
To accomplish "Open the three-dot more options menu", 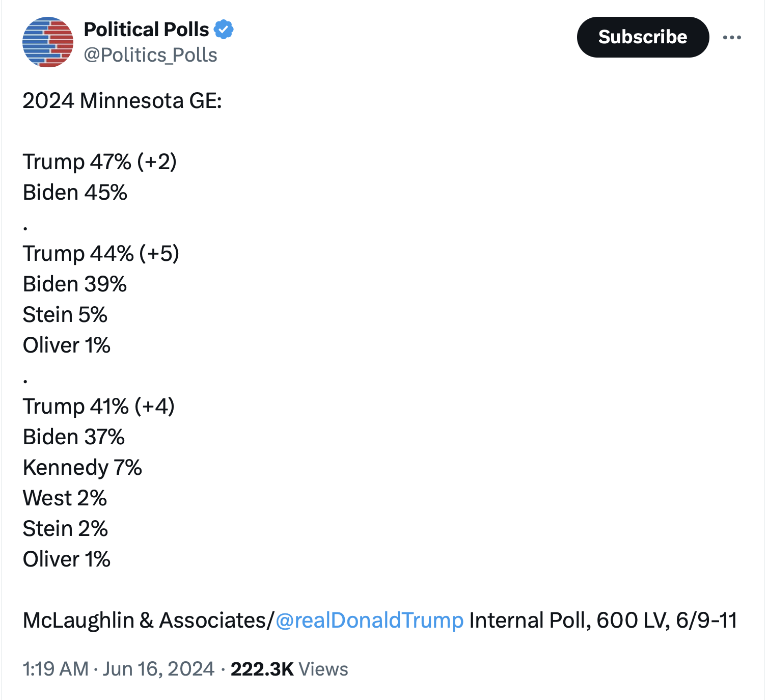I will (x=732, y=37).
